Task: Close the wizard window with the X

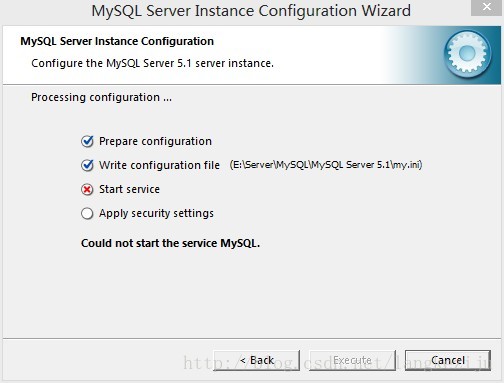Action: (487, 7)
